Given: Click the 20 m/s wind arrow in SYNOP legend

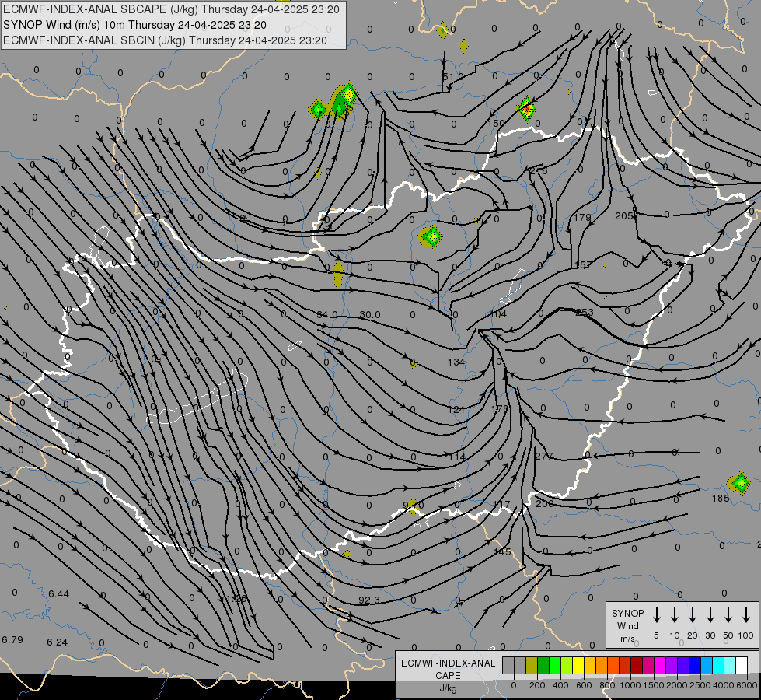Looking at the screenshot, I should click(693, 615).
